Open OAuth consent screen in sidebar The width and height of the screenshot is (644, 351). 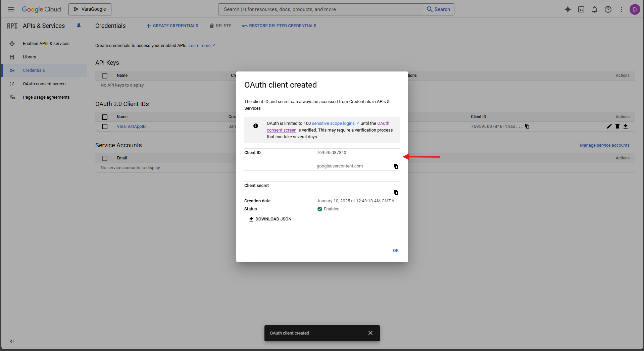pyautogui.click(x=44, y=84)
